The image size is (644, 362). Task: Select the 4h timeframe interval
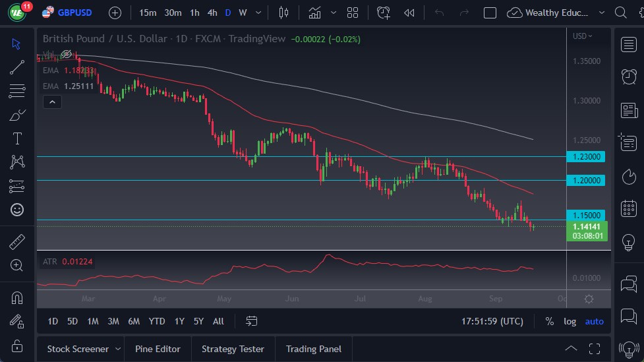[212, 13]
